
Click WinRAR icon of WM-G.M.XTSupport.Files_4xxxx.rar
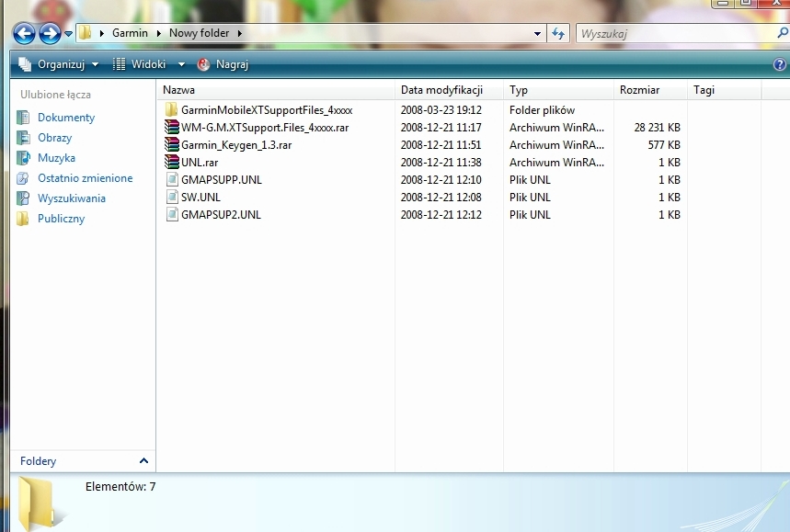pos(172,127)
